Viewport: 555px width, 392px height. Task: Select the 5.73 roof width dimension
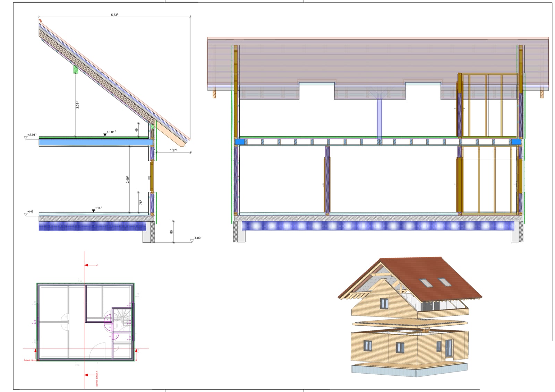click(x=114, y=15)
